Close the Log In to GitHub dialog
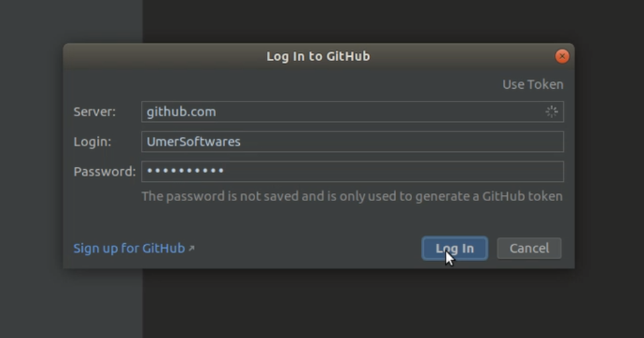 pyautogui.click(x=562, y=56)
